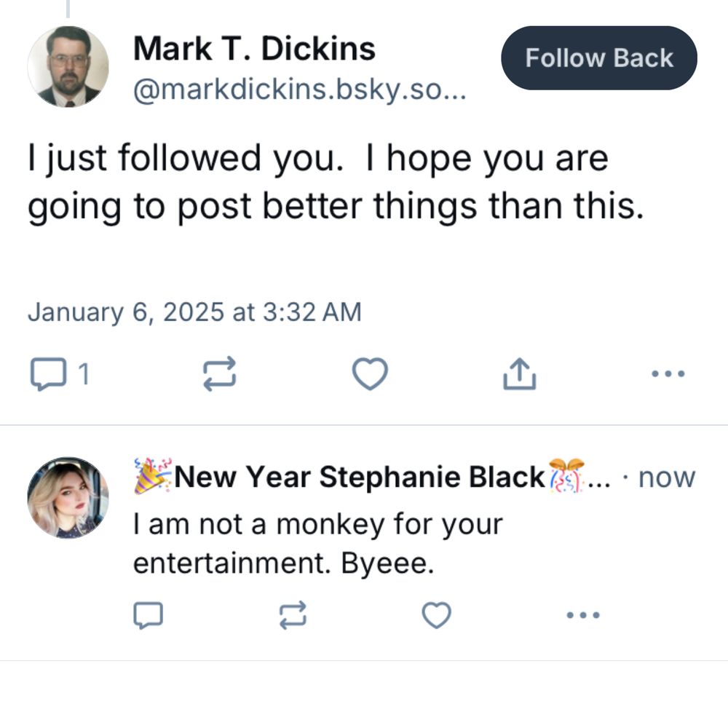Select the 'I am not a monkey' reply text
Image resolution: width=728 pixels, height=701 pixels.
pyautogui.click(x=317, y=544)
